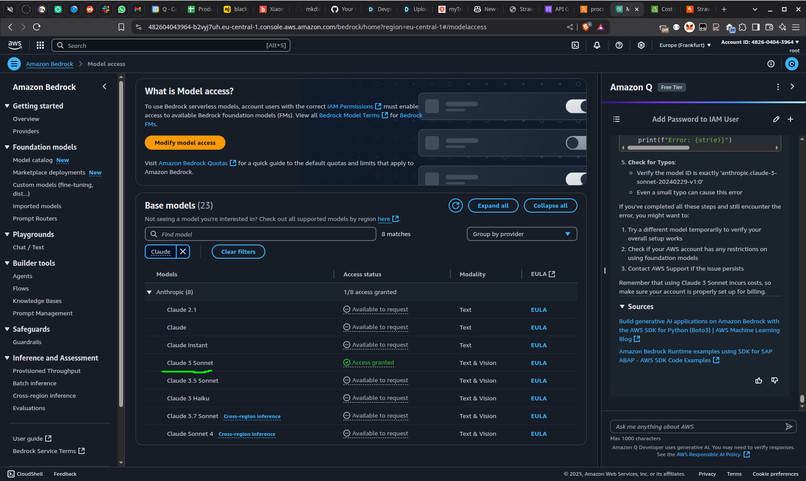
Task: Toggle the side navigation hamburger menu
Action: point(14,64)
